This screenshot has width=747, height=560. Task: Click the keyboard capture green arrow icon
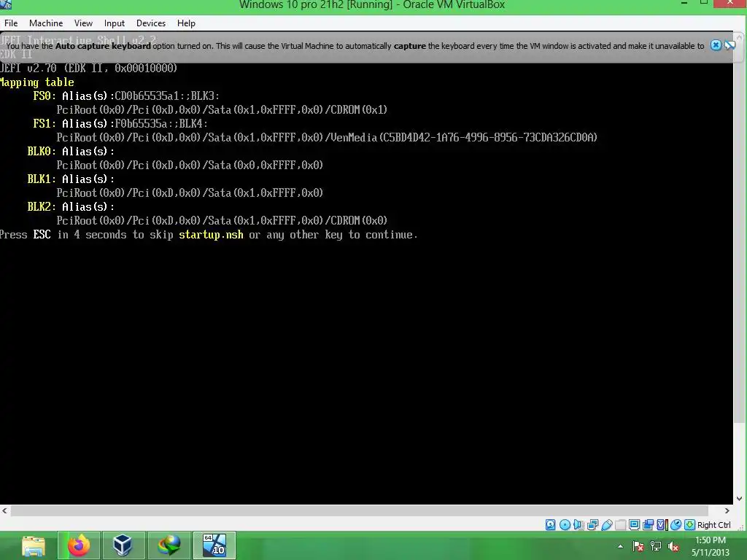(x=689, y=525)
